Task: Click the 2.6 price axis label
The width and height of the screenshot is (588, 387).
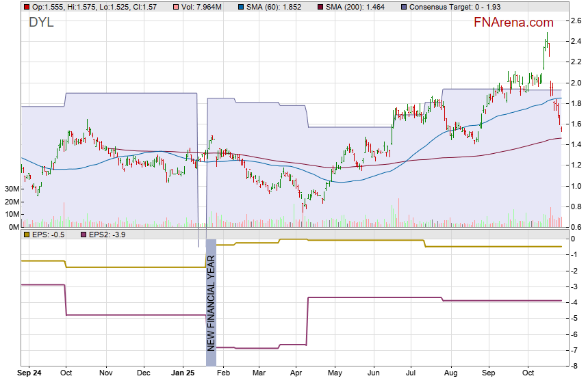Action: pos(576,21)
